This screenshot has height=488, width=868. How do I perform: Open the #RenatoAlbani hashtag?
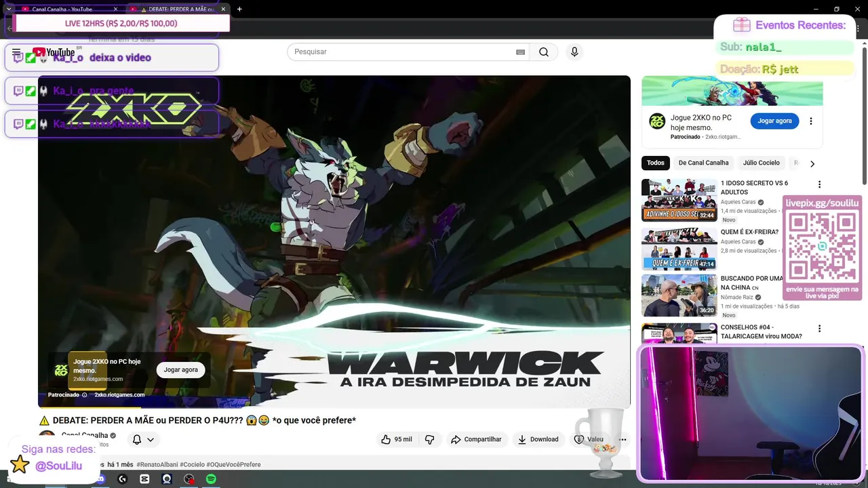[157, 465]
